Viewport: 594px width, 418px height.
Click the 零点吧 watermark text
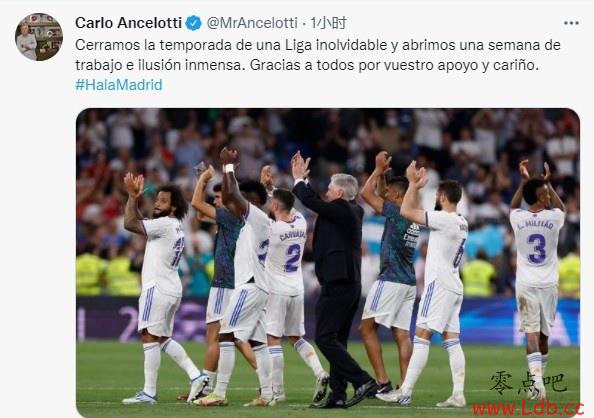point(528,383)
